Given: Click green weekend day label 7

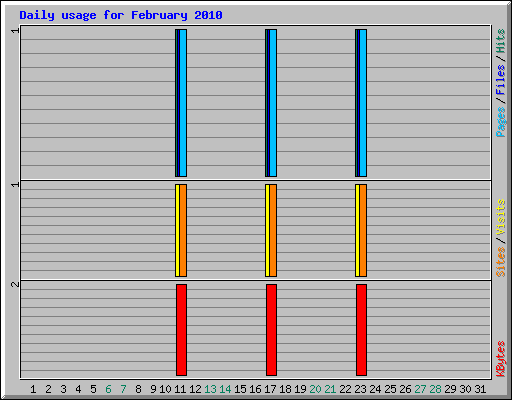Looking at the screenshot, I should click(x=123, y=389).
